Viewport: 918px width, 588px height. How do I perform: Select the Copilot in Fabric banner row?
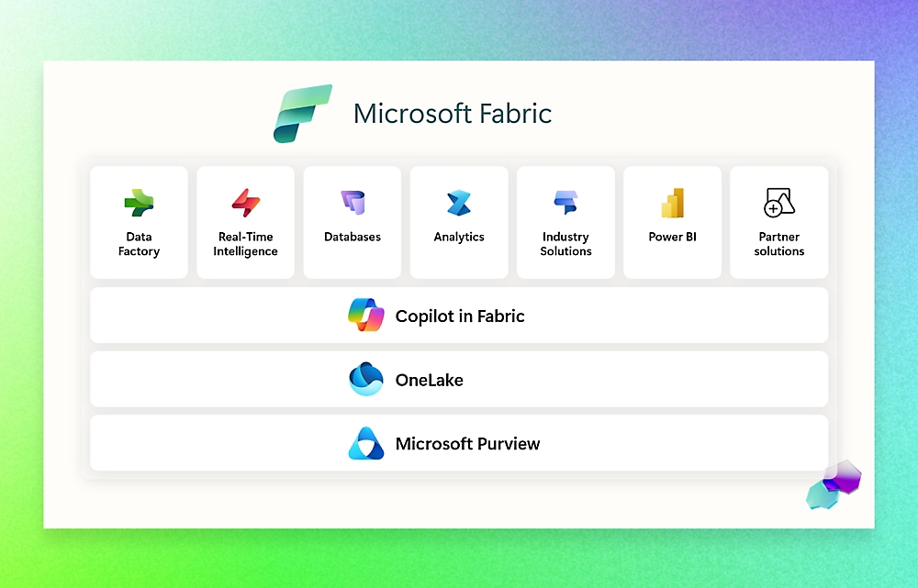click(458, 316)
